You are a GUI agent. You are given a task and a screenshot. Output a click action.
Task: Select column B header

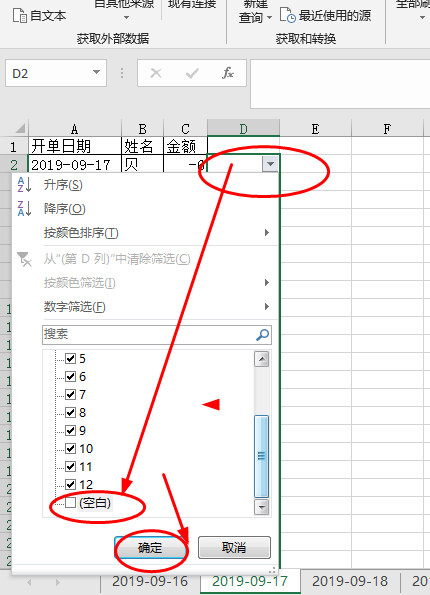pyautogui.click(x=142, y=129)
